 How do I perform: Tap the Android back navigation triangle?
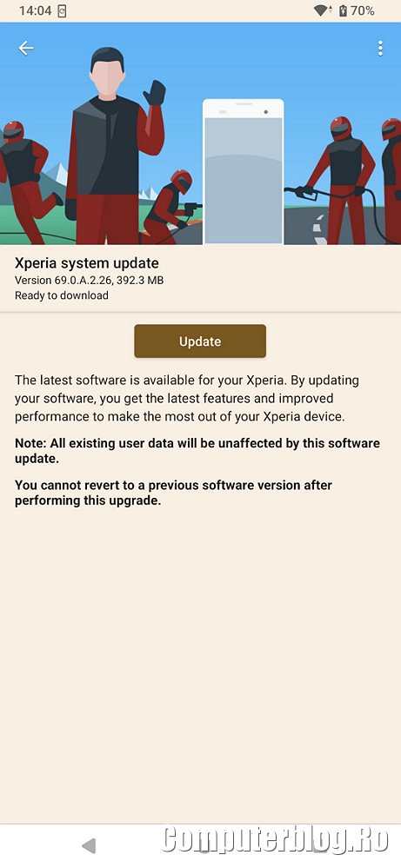[89, 845]
